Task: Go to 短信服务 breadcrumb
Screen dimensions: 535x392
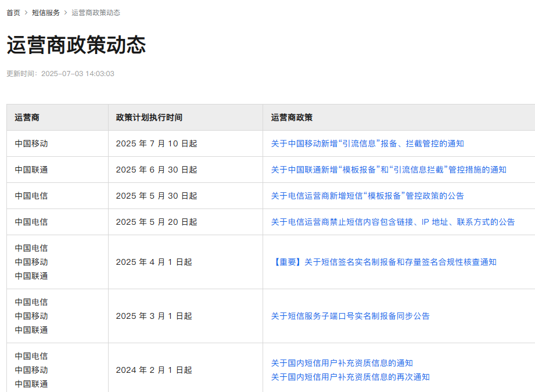Action: pos(46,13)
